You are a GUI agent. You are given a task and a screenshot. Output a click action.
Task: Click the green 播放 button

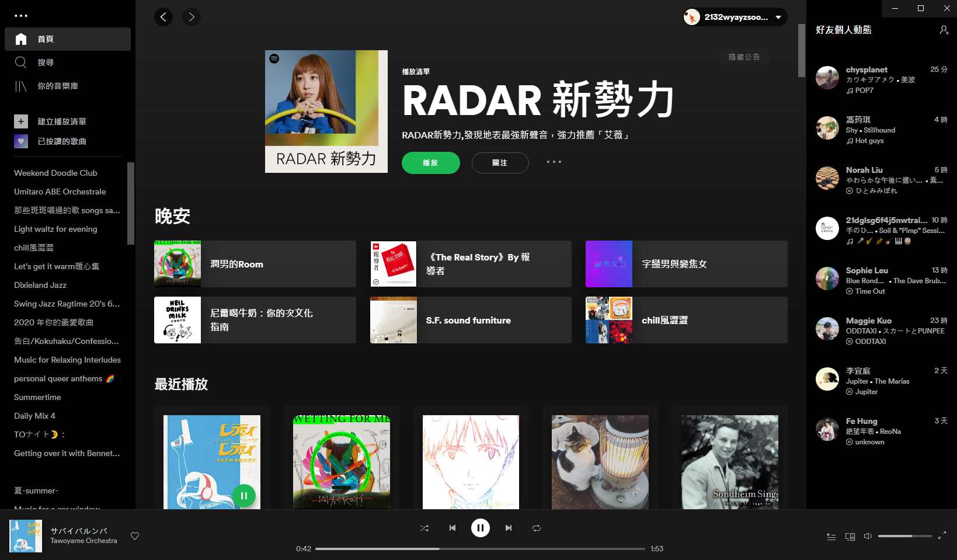(x=431, y=163)
